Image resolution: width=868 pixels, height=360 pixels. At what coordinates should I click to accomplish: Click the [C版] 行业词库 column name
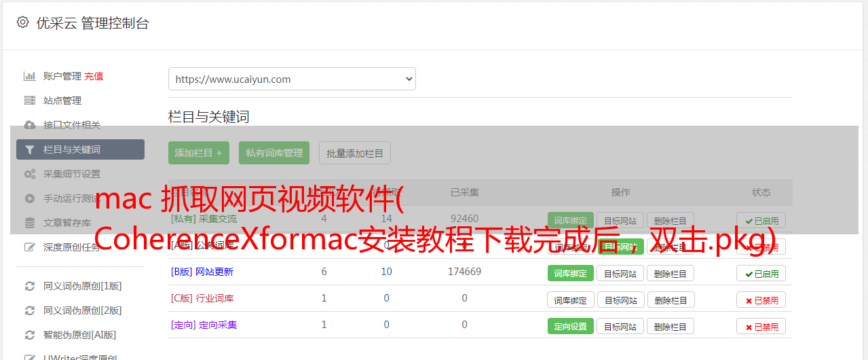[202, 298]
